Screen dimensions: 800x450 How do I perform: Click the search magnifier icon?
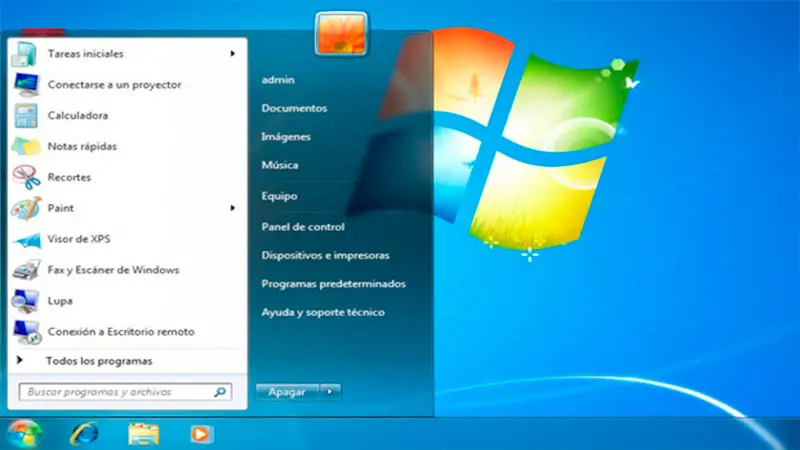pos(220,392)
